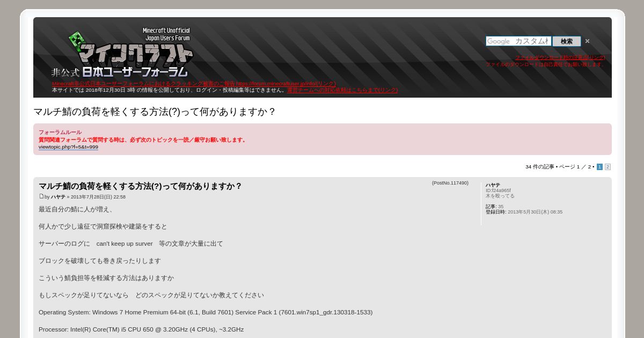Click the 検索 search button

pos(567,41)
